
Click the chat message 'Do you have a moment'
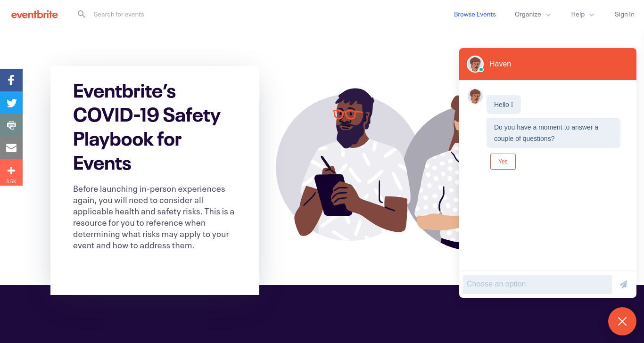click(x=553, y=133)
